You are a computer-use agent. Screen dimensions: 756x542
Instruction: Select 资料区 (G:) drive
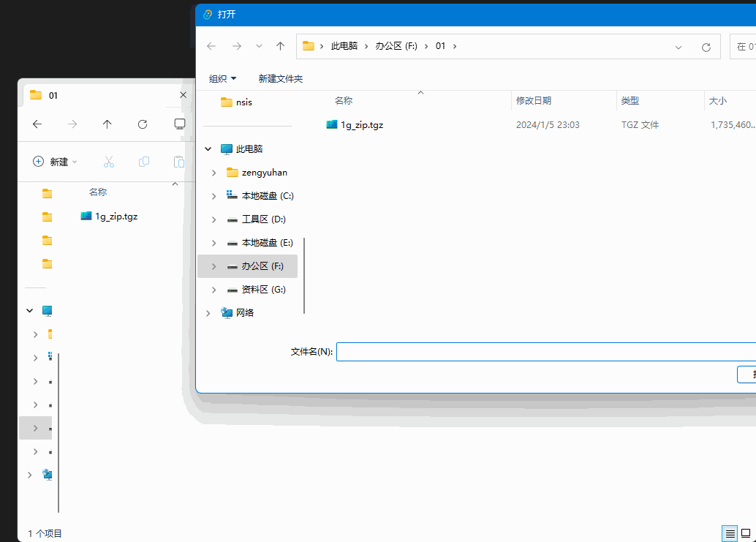point(256,290)
